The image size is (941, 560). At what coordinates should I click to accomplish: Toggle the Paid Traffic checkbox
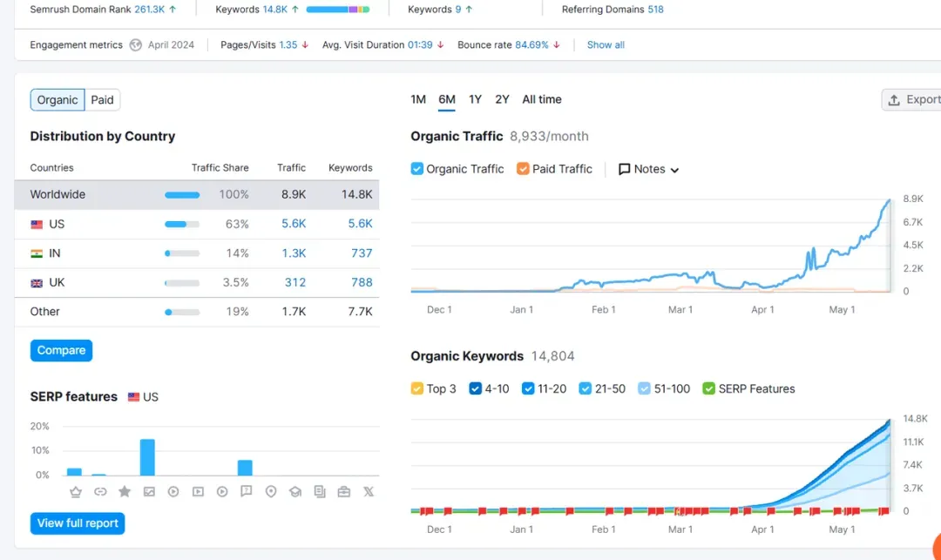pyautogui.click(x=523, y=169)
